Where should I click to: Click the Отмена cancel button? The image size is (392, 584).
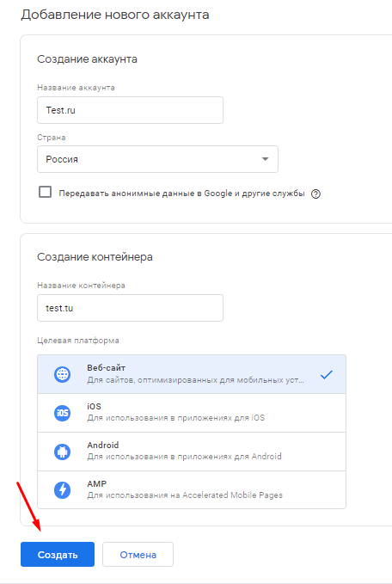[138, 555]
